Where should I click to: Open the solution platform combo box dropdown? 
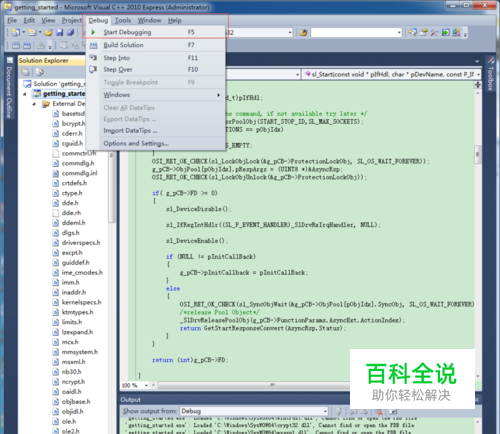click(x=290, y=33)
